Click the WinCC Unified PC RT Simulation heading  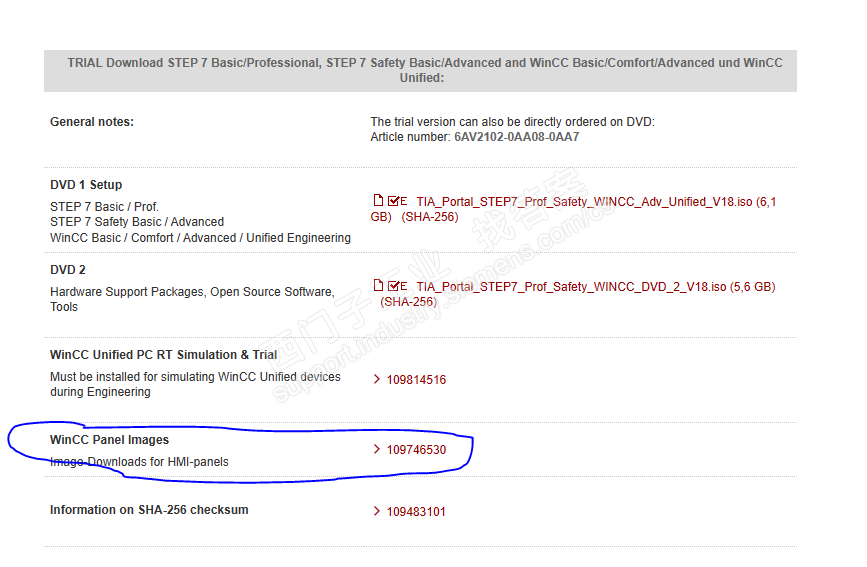point(163,355)
